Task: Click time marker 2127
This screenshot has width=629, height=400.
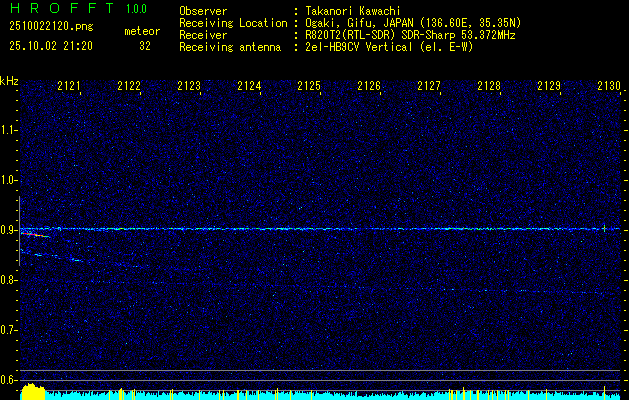Action: click(x=429, y=86)
